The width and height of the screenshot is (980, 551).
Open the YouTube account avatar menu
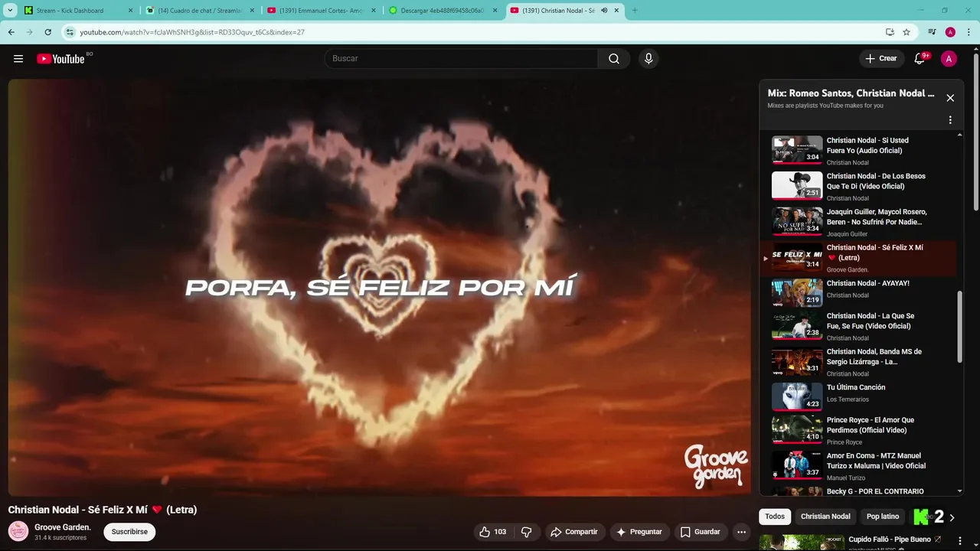[x=949, y=59]
